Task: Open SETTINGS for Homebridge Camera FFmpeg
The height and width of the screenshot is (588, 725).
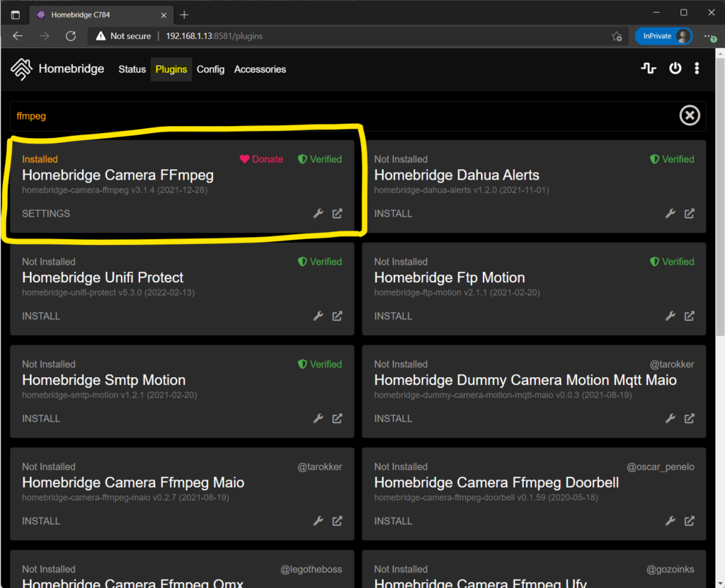Action: 46,214
